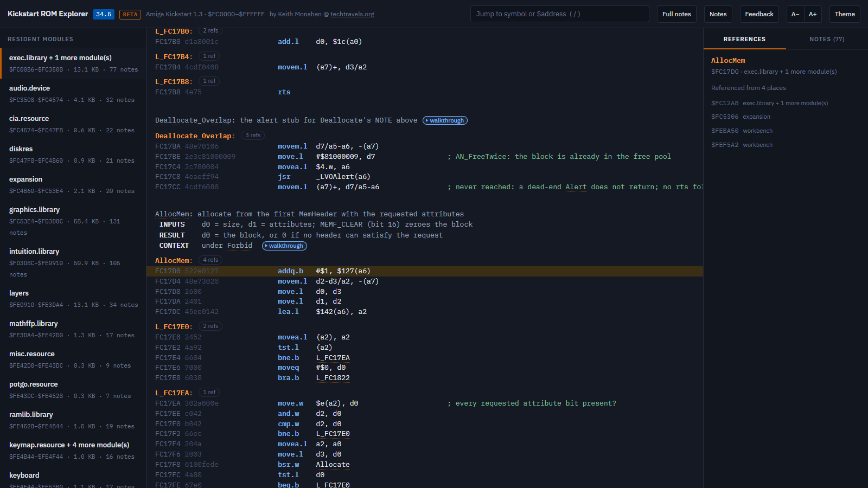The height and width of the screenshot is (488, 868).
Task: Select the References tab
Action: click(744, 39)
